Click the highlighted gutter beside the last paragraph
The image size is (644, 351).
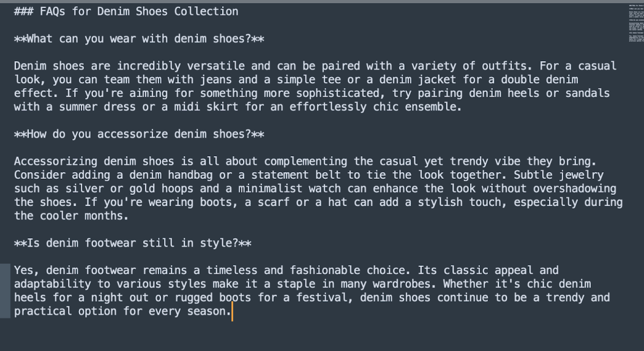(5, 290)
